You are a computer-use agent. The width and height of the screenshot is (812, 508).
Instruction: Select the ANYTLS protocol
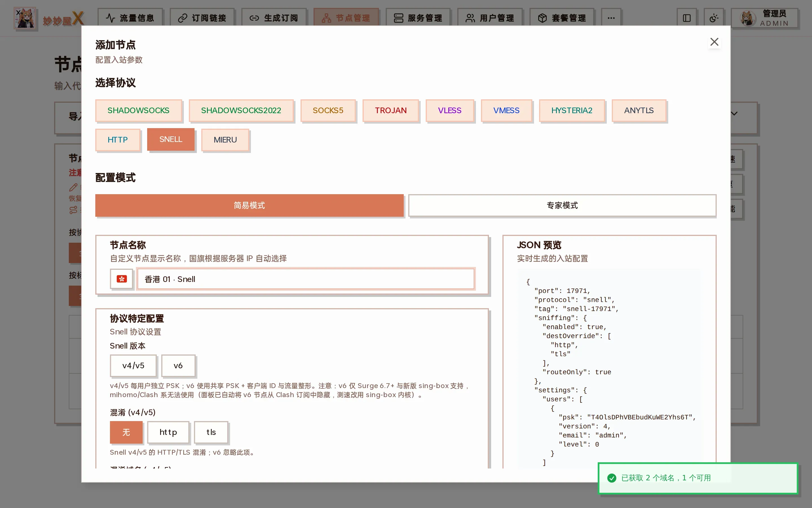(639, 111)
